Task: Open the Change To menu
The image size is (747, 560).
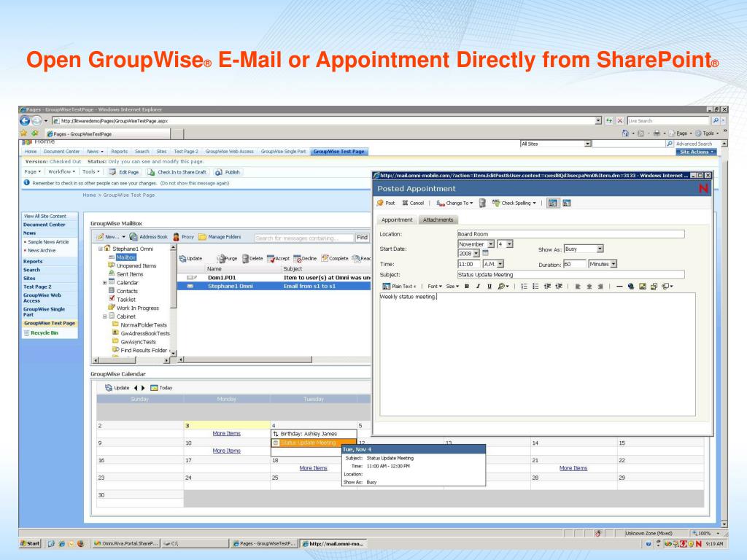Action: point(454,203)
